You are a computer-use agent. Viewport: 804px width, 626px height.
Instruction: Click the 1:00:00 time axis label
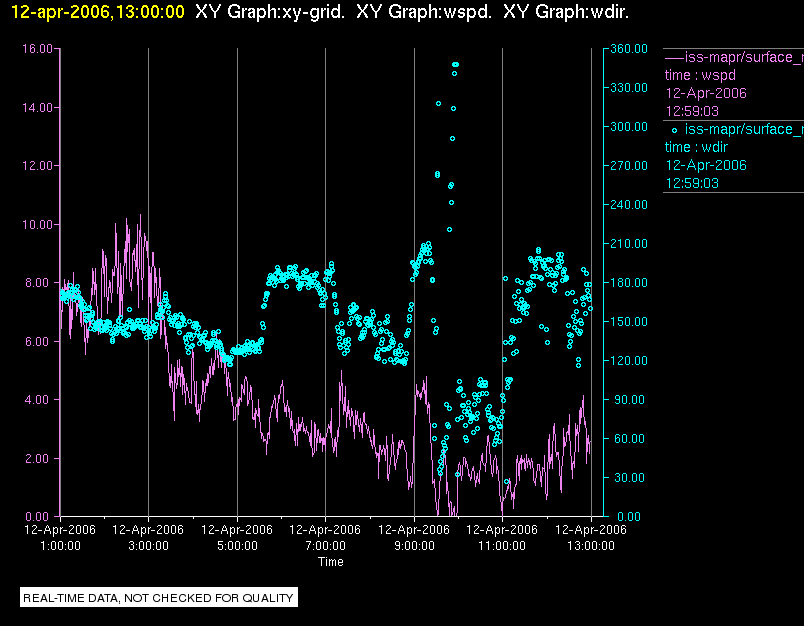tap(61, 546)
